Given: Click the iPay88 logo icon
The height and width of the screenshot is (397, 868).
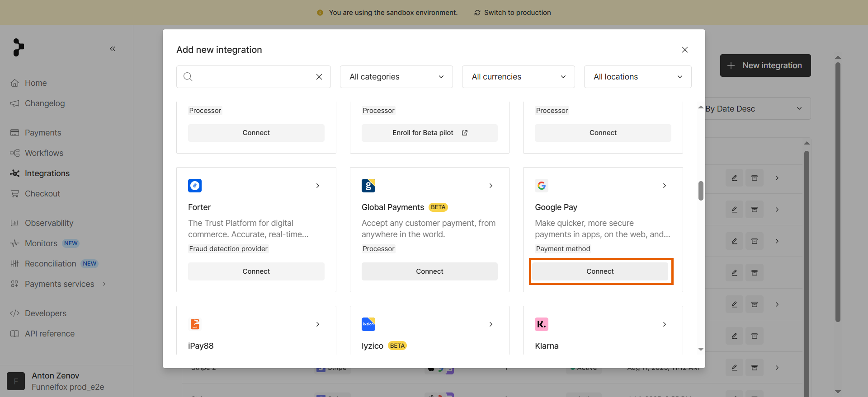Looking at the screenshot, I should (195, 324).
